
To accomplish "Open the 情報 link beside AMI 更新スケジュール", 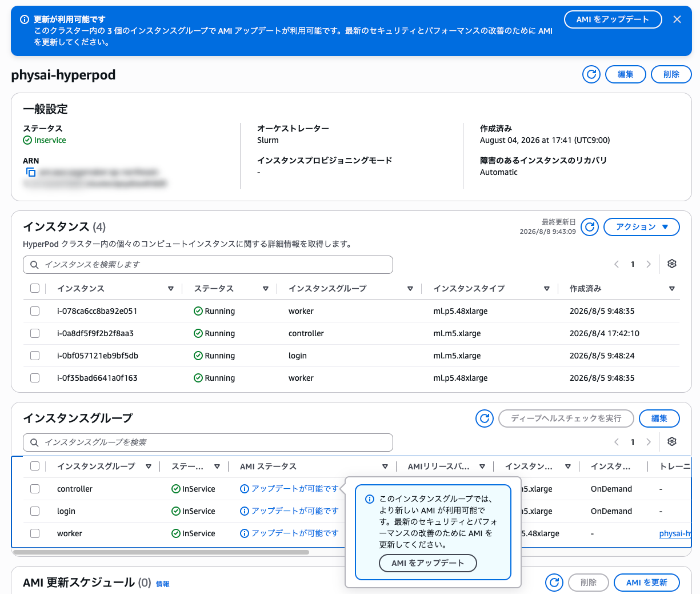I will coord(163,584).
